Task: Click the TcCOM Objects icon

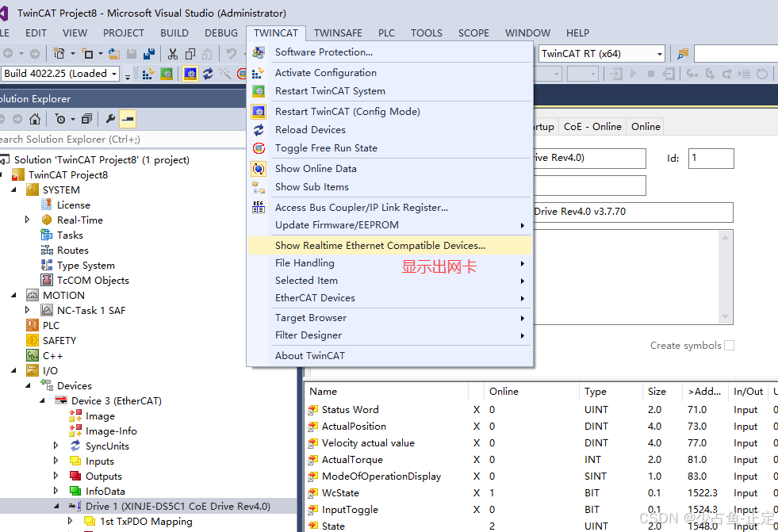Action: tap(47, 280)
